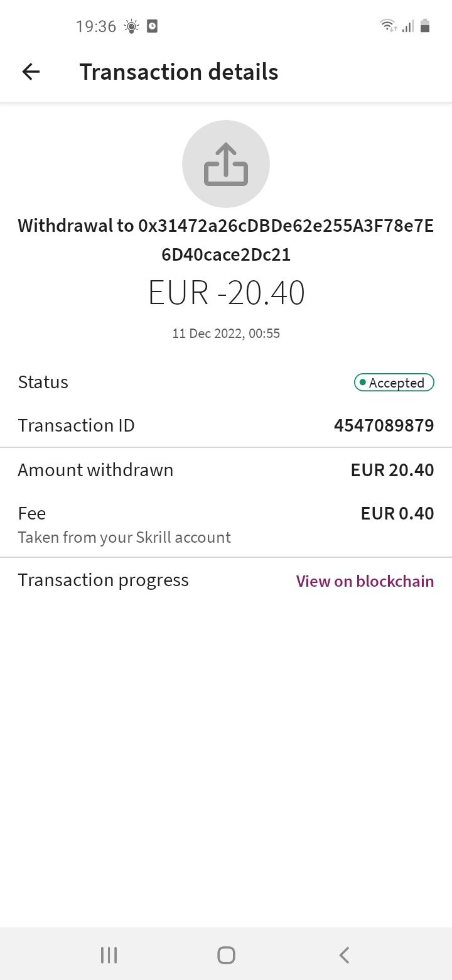Tap the Accepted status badge
Screen dimensions: 452x980
tap(394, 383)
